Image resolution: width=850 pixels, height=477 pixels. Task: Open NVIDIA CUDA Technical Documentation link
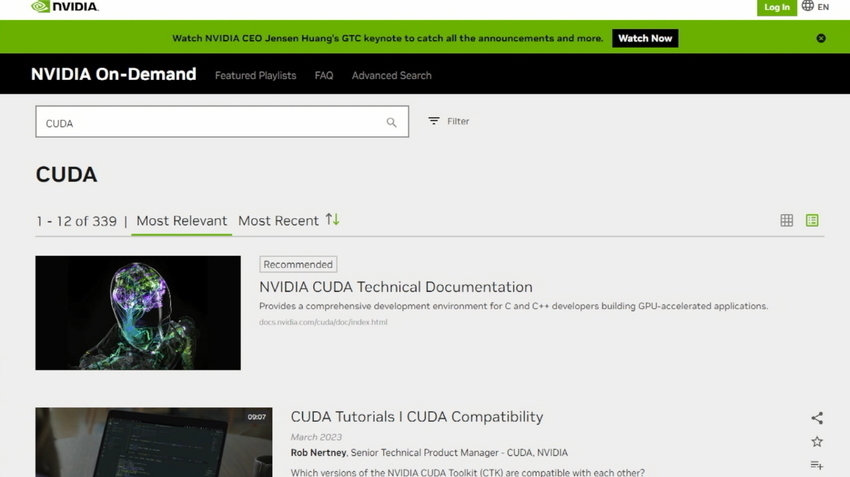coord(396,286)
